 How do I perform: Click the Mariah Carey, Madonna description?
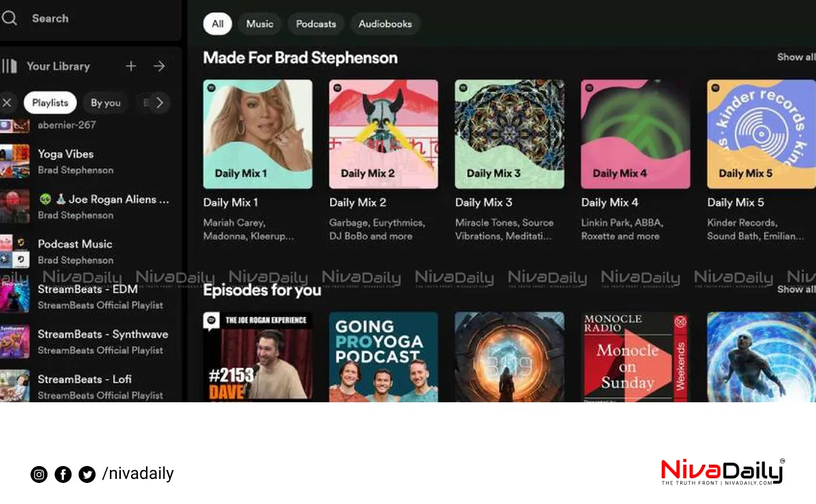(x=248, y=229)
